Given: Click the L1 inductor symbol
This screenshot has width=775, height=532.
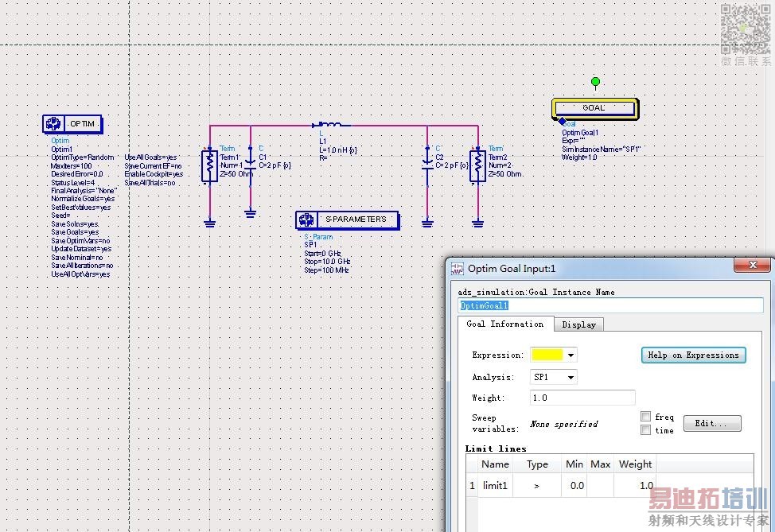Looking at the screenshot, I should [x=329, y=126].
